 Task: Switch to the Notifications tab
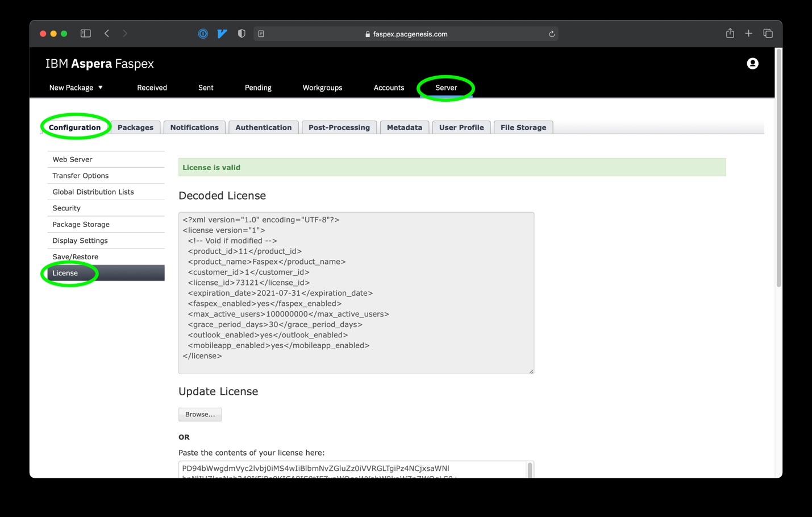194,127
